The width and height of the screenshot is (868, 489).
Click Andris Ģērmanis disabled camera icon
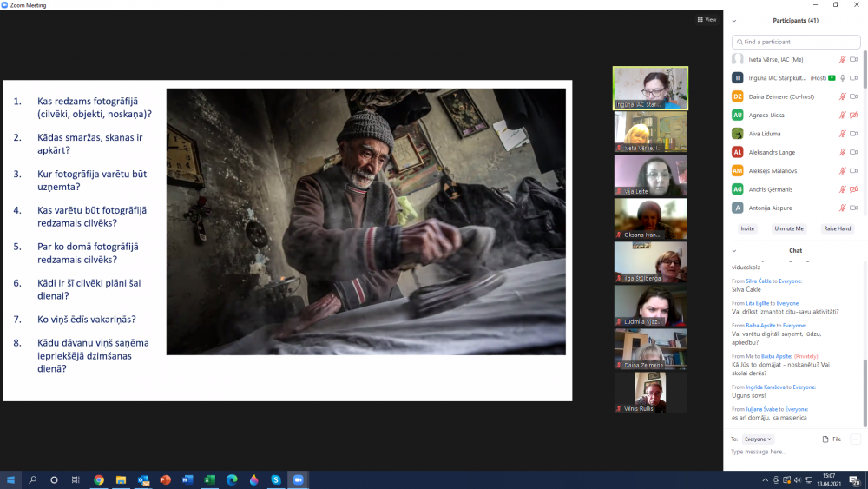(x=853, y=189)
